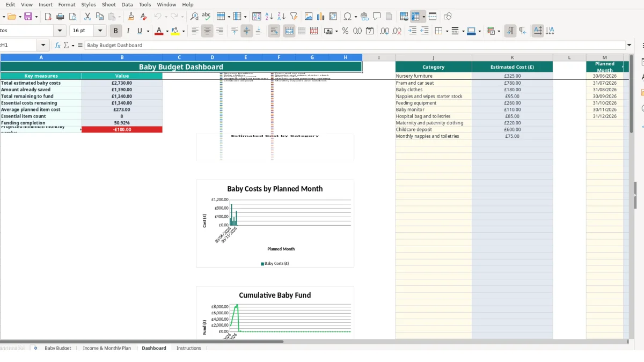Switch to the Income & Monthly Plan tab

(x=107, y=348)
